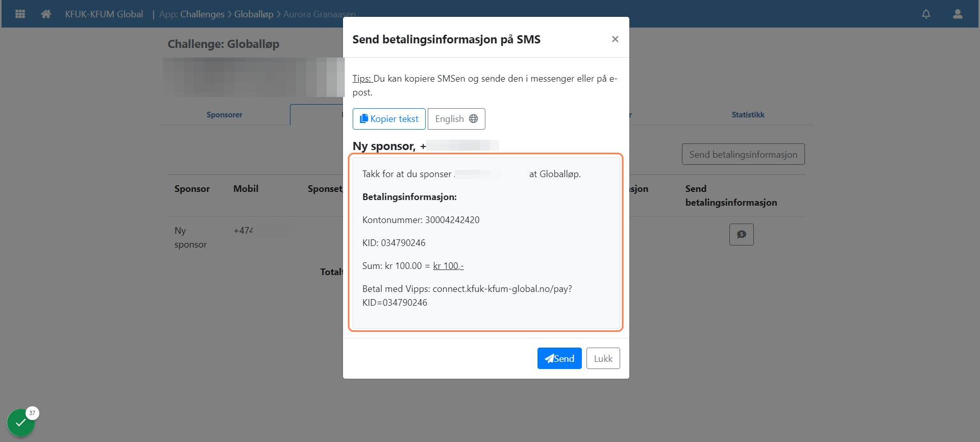Click the Sponsor column header
This screenshot has width=980, height=442.
pyautogui.click(x=192, y=189)
